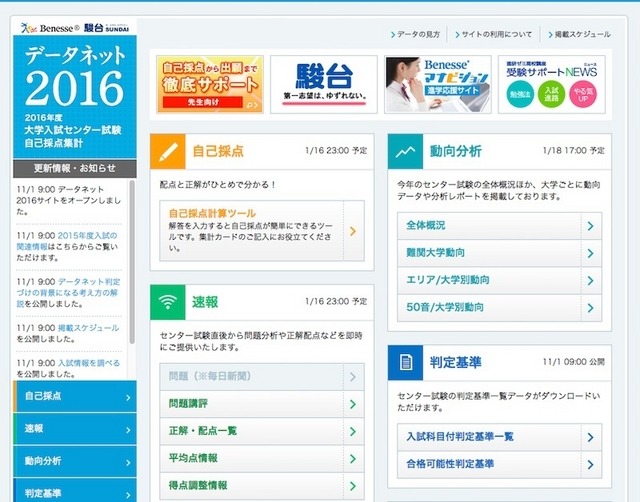The width and height of the screenshot is (640, 502).
Task: Expand the 全体概況 row arrow
Action: point(591,226)
